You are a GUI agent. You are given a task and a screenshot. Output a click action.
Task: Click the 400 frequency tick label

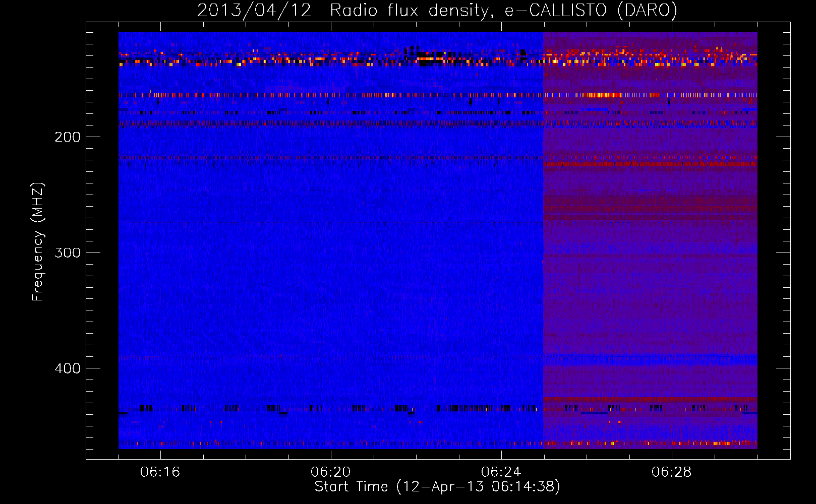point(68,368)
